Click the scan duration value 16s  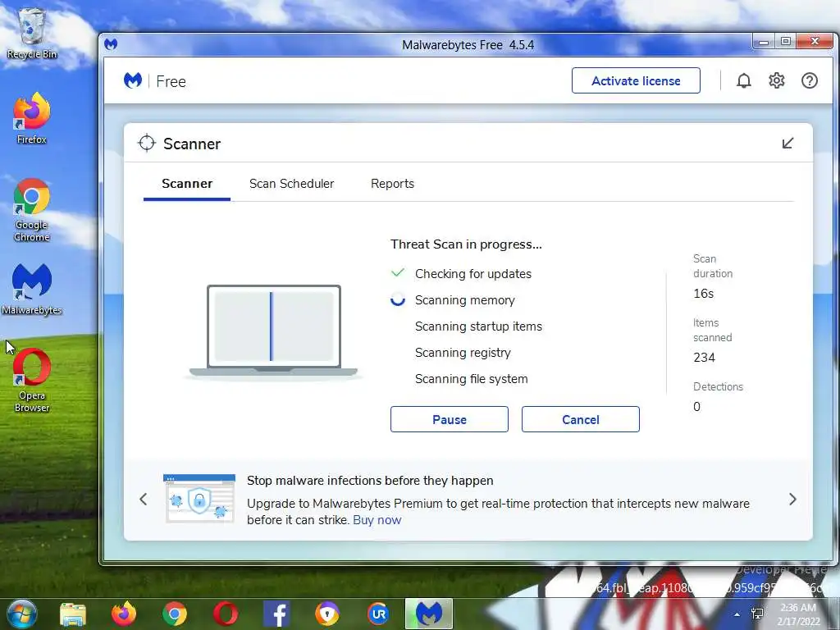[x=703, y=294]
